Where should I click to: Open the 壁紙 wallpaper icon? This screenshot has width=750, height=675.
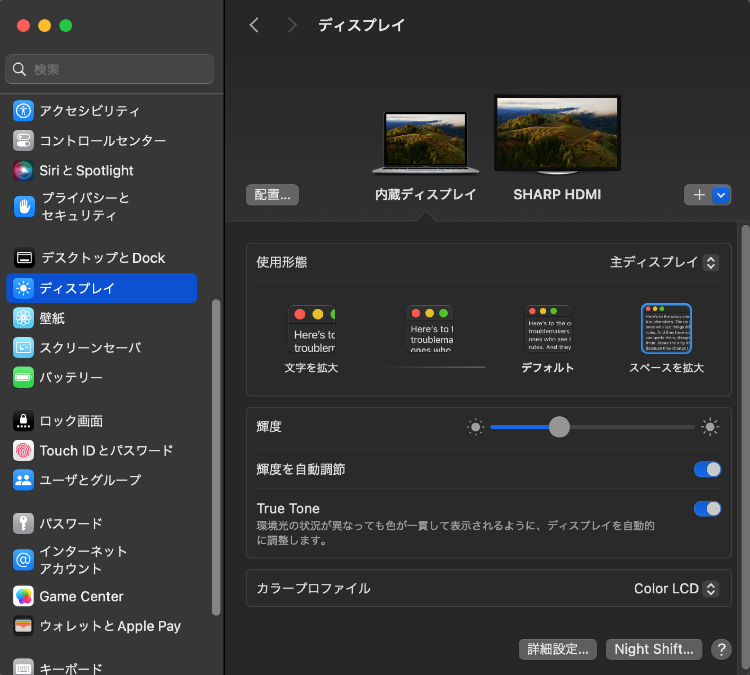[23, 318]
